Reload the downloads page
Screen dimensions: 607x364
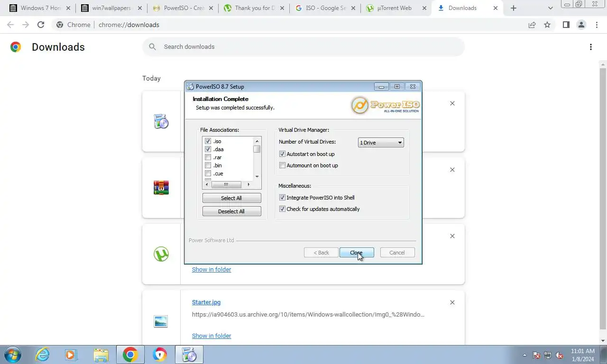tap(41, 25)
